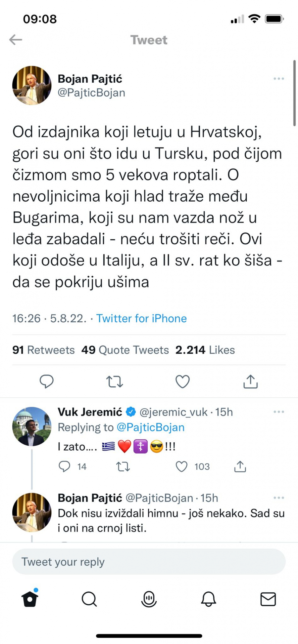Image resolution: width=298 pixels, height=644 pixels.
Task: Open the Home feed icon
Action: [x=30, y=599]
